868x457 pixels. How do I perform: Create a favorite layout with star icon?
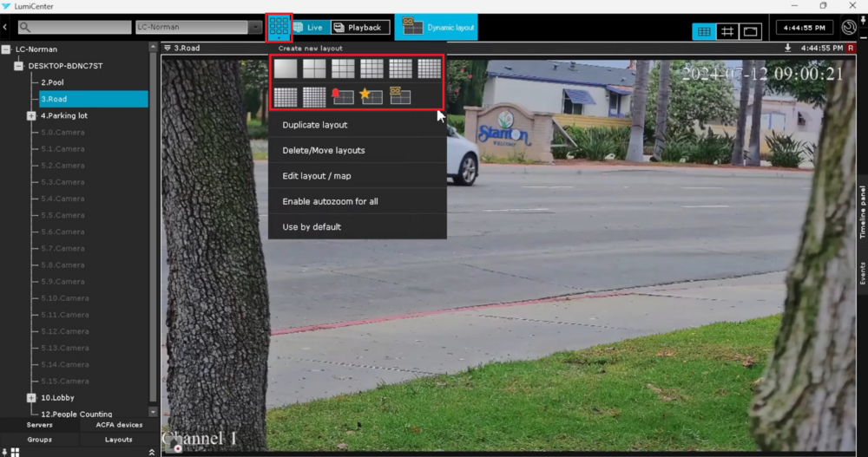pos(372,96)
